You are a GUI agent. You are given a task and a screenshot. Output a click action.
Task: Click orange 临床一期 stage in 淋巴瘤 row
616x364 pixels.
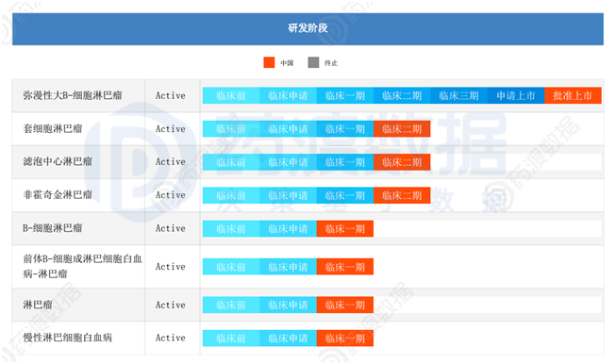point(345,305)
